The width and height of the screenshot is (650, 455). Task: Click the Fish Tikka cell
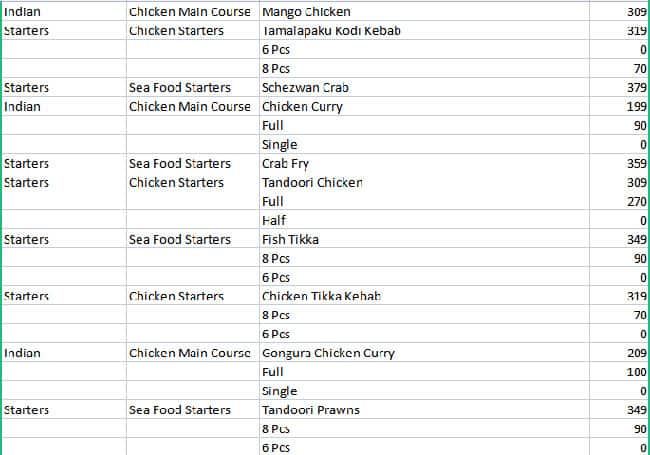click(x=288, y=240)
